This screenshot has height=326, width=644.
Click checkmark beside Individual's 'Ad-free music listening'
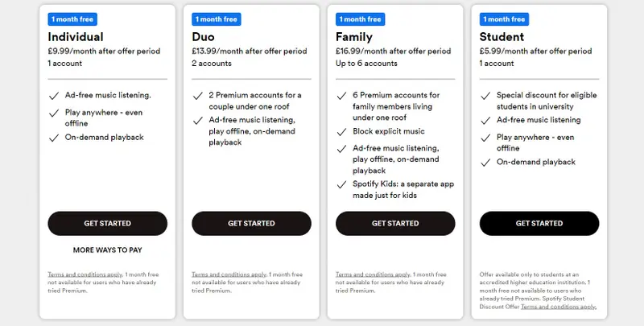click(54, 96)
